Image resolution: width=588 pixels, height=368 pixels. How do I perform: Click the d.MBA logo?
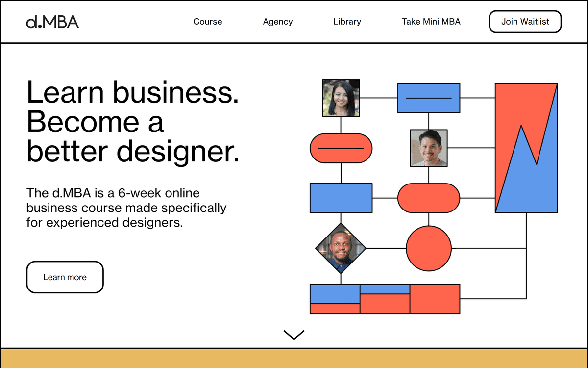(52, 22)
